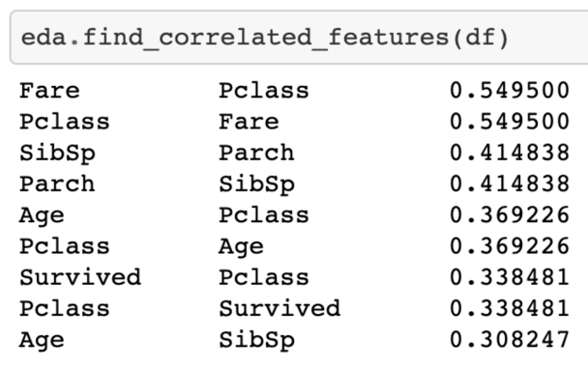Click Survived in the Pclass–Survived row
This screenshot has width=588, height=368.
[279, 308]
